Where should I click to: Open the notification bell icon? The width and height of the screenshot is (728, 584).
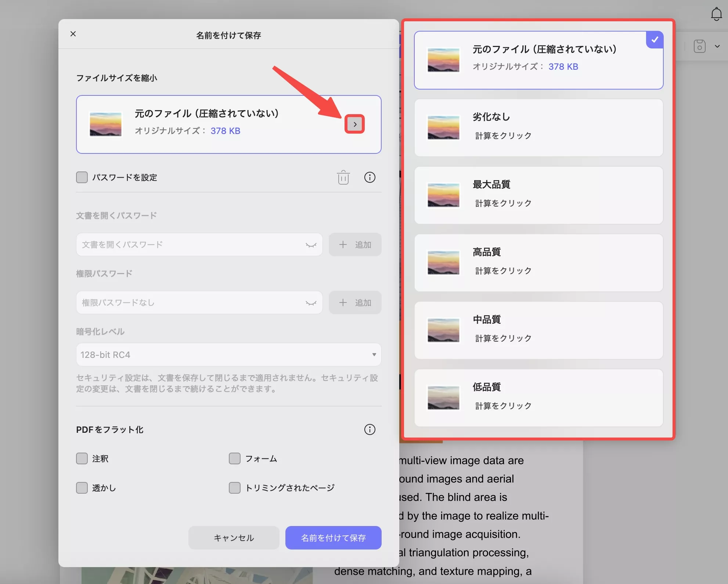(x=716, y=14)
